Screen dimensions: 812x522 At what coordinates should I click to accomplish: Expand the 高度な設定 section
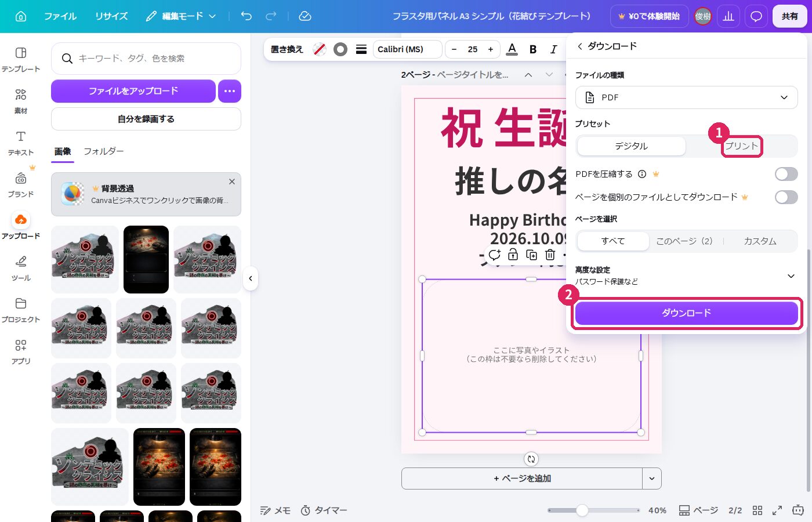(x=686, y=275)
